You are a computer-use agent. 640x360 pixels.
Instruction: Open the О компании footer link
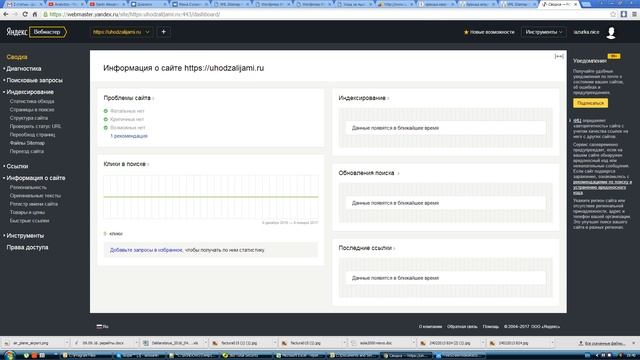pyautogui.click(x=430, y=327)
